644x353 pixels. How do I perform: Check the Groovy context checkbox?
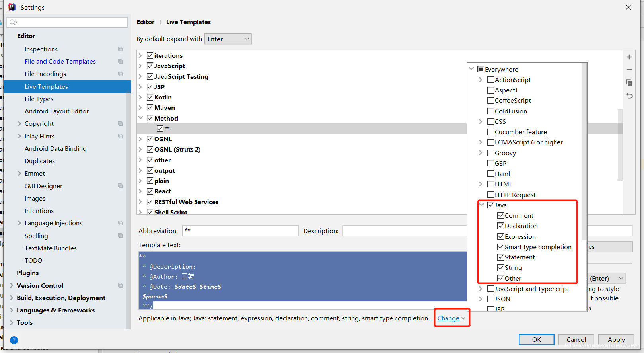[x=490, y=153]
